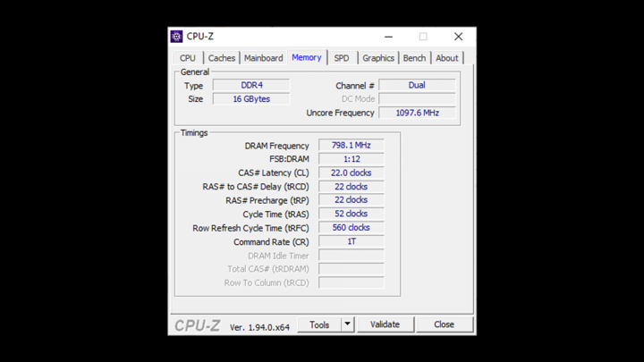Image resolution: width=644 pixels, height=362 pixels.
Task: Go to the Bench tab
Action: tap(414, 58)
